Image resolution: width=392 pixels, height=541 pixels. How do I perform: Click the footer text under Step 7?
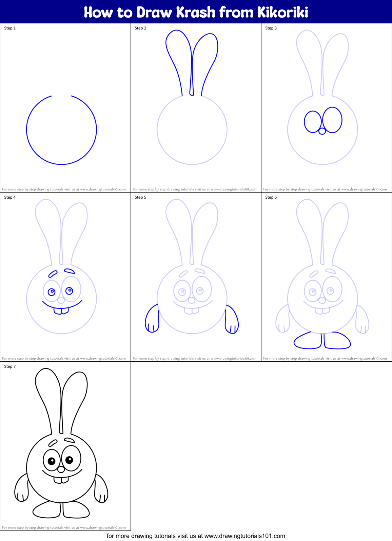pos(64,528)
